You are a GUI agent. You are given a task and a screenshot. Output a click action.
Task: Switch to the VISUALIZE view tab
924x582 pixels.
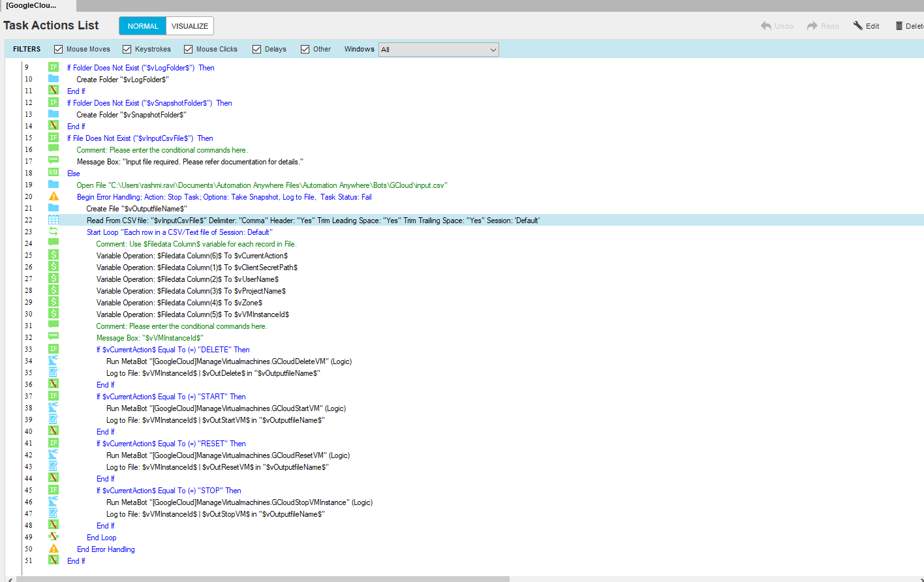[x=190, y=26]
